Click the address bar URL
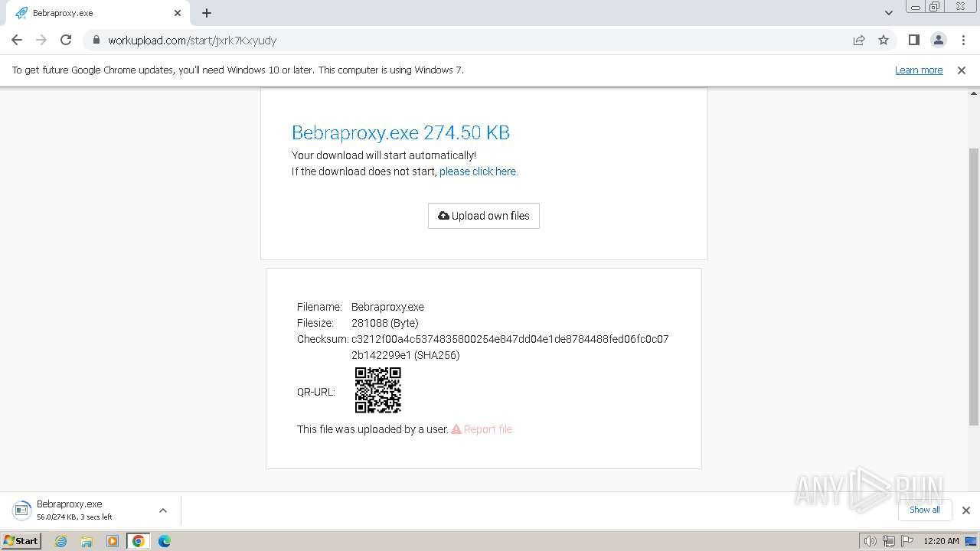This screenshot has width=980, height=551. 192,41
